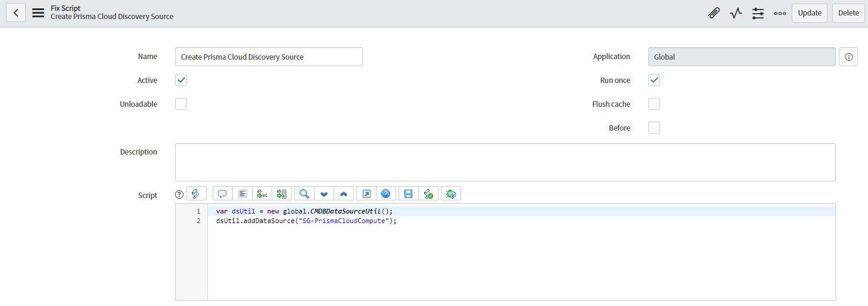Viewport: 868px width, 306px height.
Task: Enable the Before checkbox
Action: coord(654,128)
